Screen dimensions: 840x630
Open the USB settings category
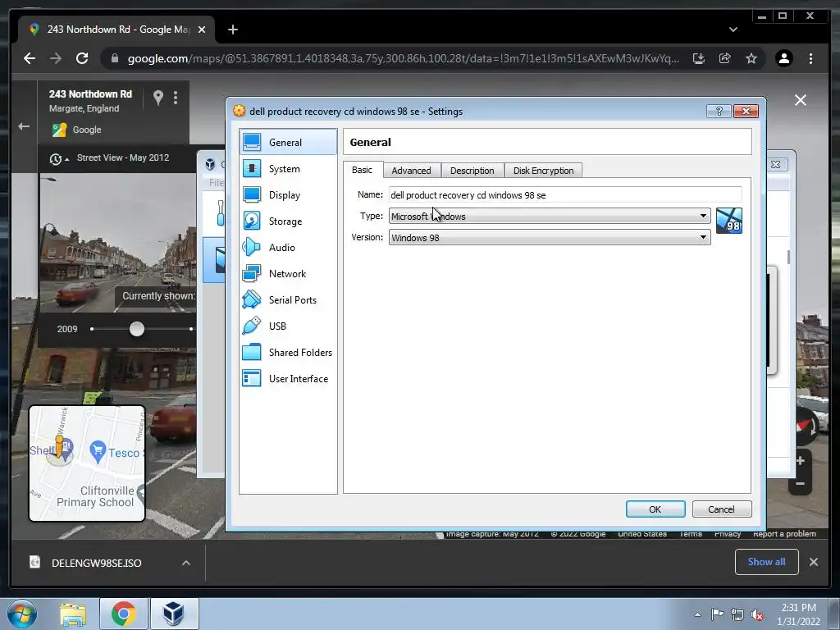288,326
